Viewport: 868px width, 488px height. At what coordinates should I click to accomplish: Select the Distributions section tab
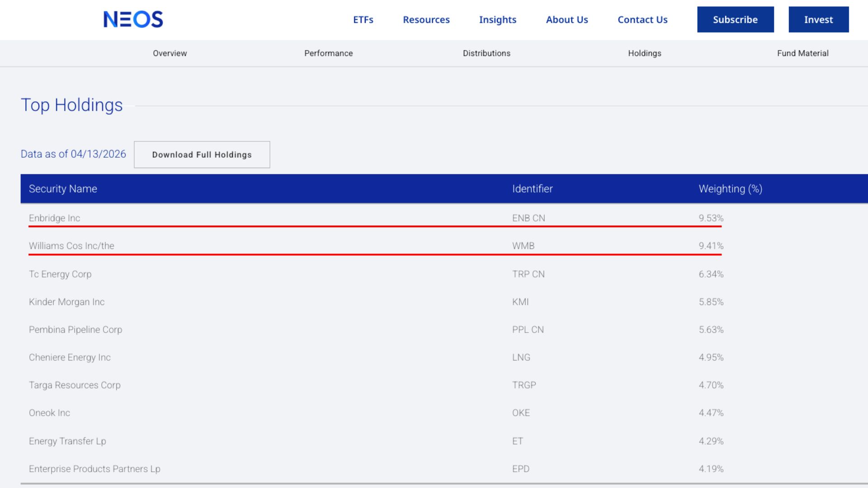pos(486,53)
